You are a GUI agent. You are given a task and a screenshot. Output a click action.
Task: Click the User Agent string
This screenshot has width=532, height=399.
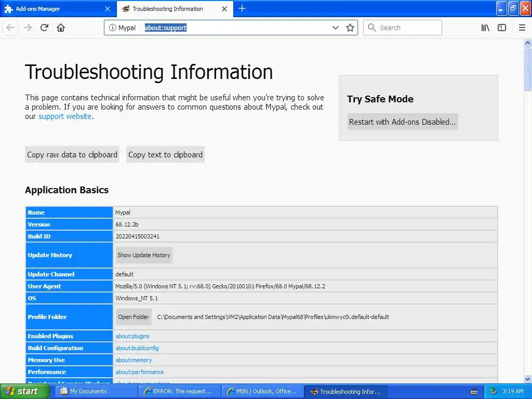(220, 286)
